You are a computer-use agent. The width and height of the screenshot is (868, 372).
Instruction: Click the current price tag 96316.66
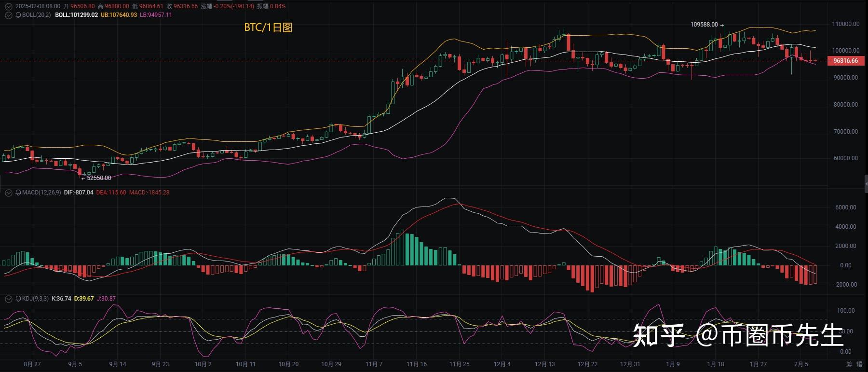(846, 61)
